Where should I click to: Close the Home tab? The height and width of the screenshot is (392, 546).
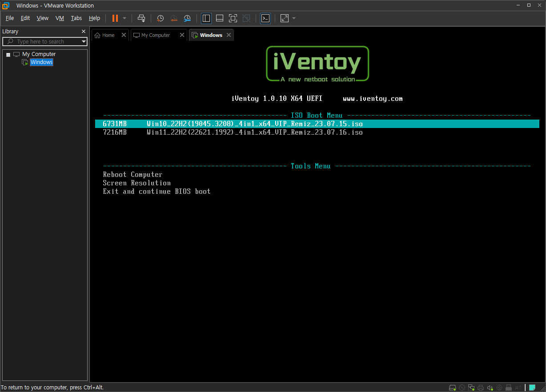(124, 35)
